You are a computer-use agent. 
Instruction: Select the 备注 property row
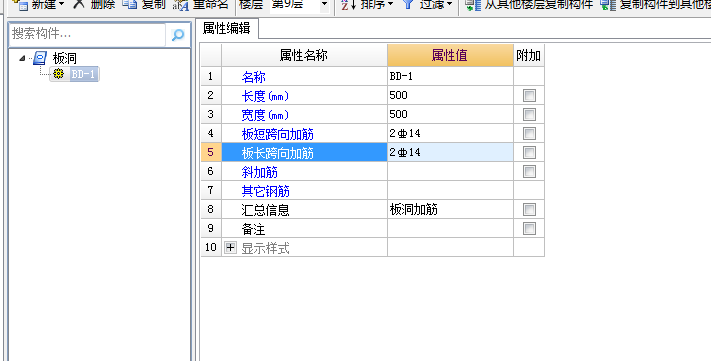pos(304,229)
